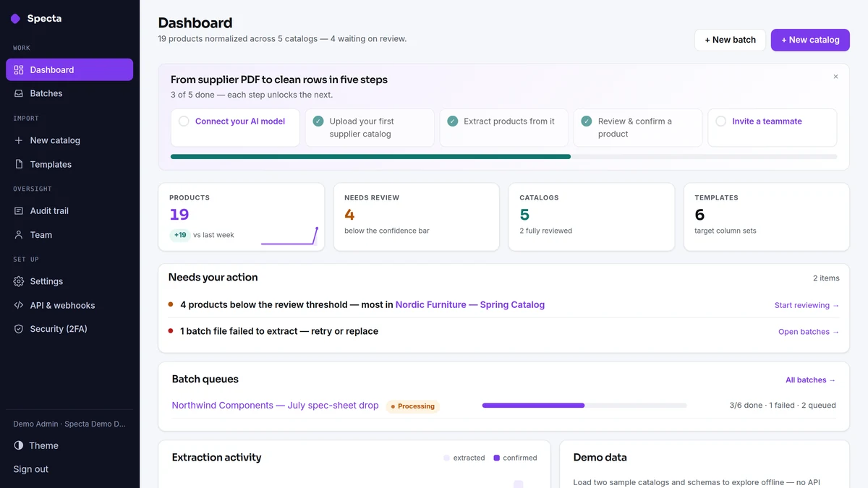Open the Audit trail page

(x=69, y=211)
